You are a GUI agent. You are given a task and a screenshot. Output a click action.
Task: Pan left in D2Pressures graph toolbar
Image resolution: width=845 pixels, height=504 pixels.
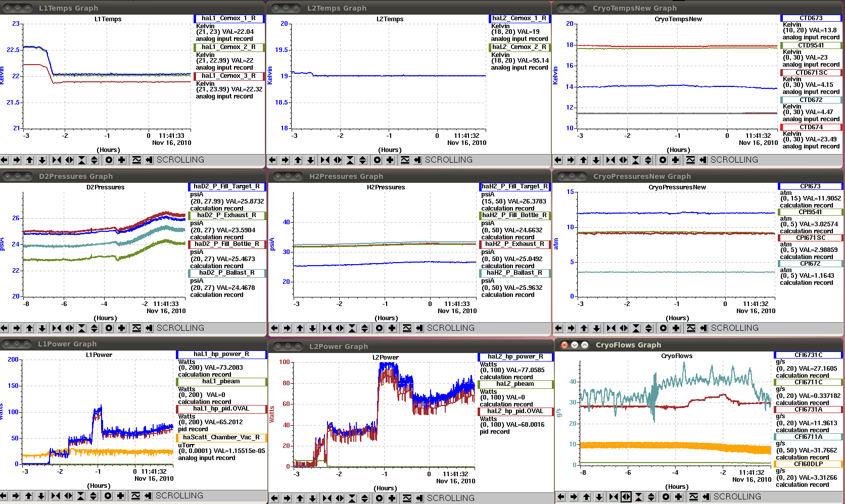click(x=5, y=328)
